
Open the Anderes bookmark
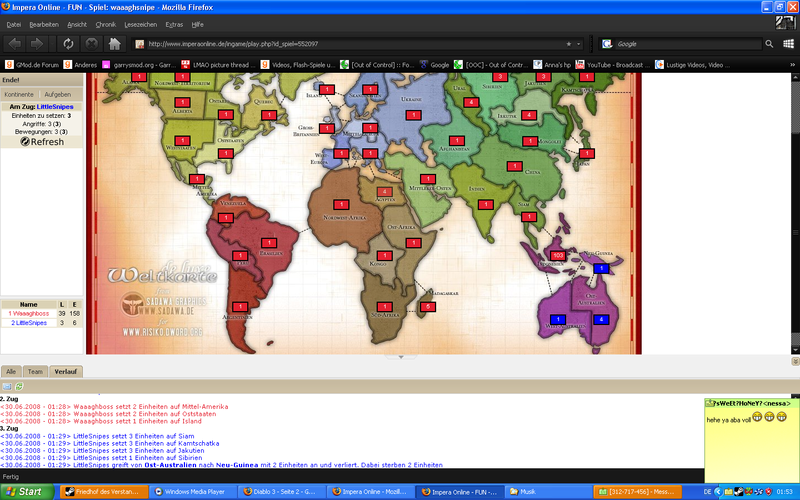(x=80, y=65)
